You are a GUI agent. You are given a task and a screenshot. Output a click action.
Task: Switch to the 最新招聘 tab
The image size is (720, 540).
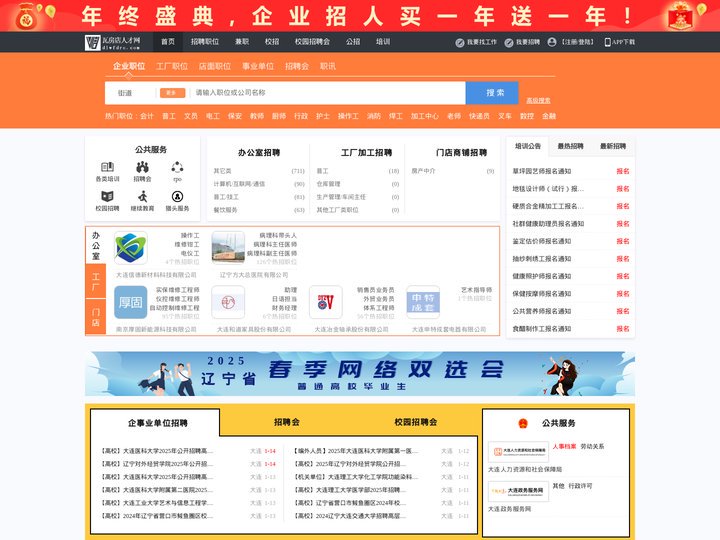(x=613, y=146)
